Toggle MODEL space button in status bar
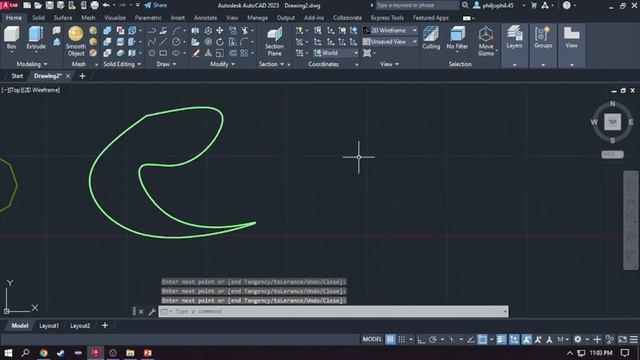This screenshot has height=360, width=640. [x=372, y=339]
